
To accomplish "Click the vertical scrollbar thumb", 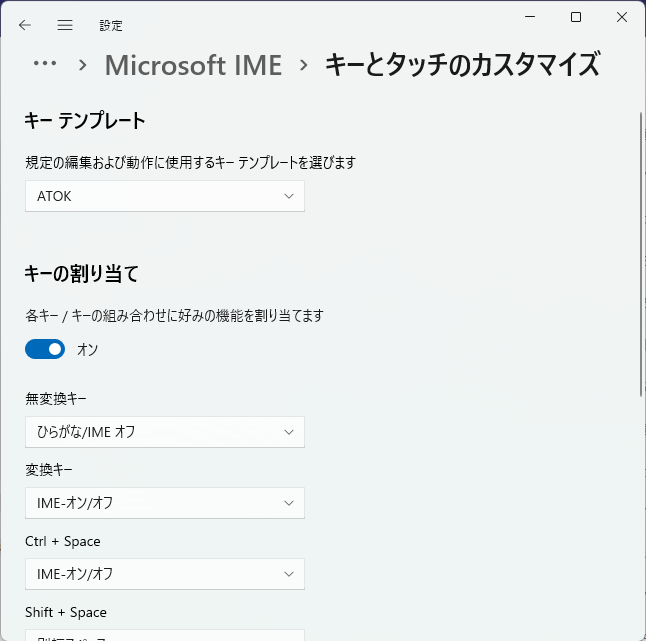I will tap(641, 254).
